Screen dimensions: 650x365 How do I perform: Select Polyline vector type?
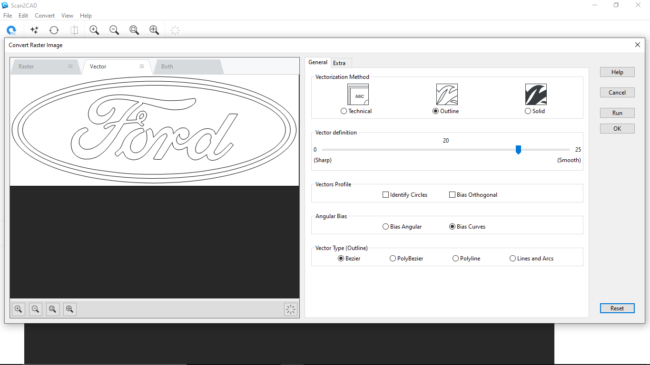click(456, 258)
